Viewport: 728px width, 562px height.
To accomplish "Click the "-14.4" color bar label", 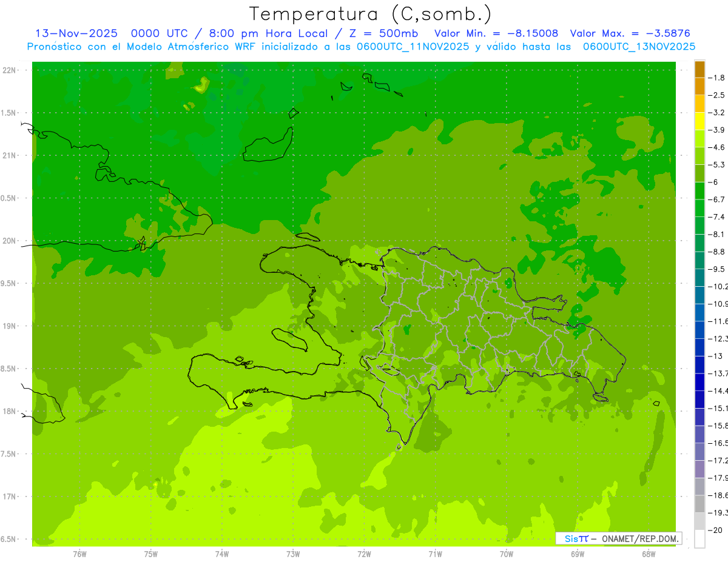I will pos(718,390).
